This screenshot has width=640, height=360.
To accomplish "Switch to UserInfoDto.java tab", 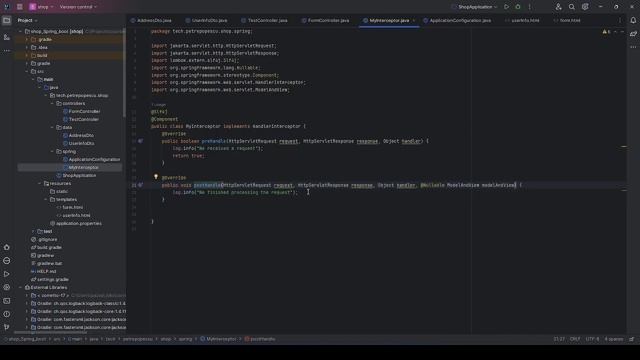I will (x=207, y=20).
